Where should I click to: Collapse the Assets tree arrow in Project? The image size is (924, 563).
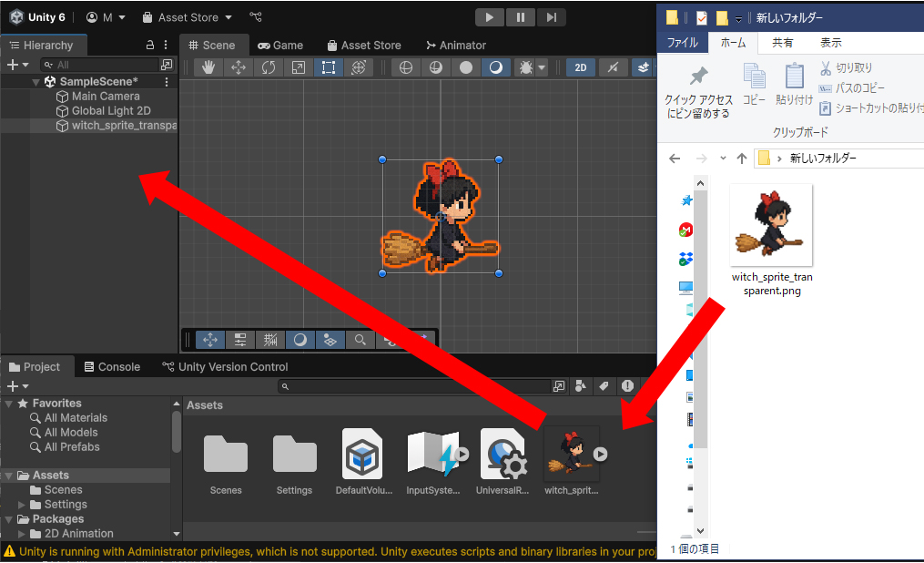(x=9, y=476)
